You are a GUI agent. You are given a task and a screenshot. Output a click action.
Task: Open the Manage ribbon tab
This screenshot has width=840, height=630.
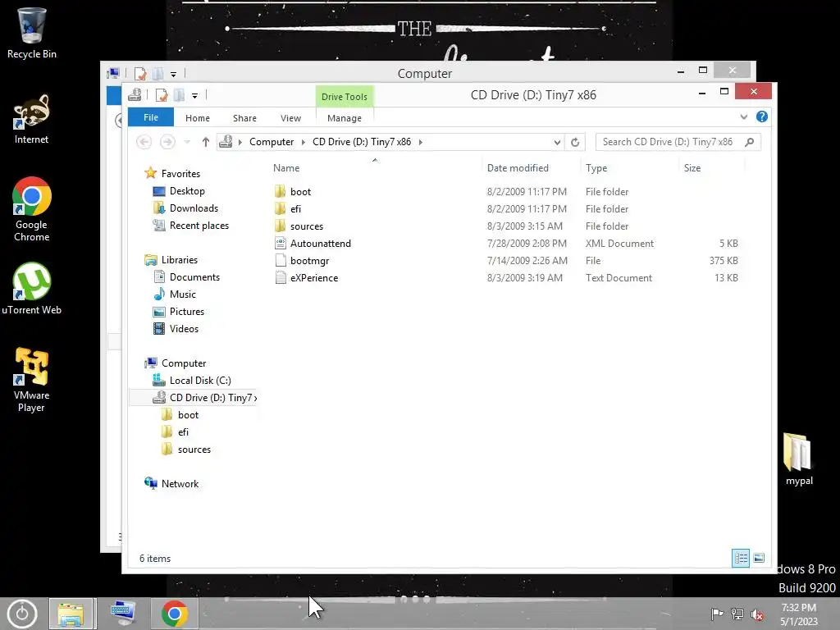(345, 118)
